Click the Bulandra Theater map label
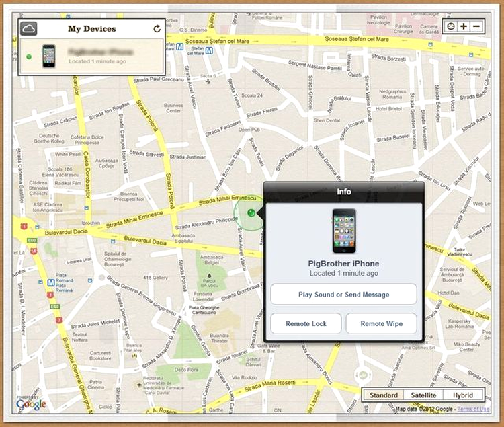The width and height of the screenshot is (504, 427). (219, 338)
